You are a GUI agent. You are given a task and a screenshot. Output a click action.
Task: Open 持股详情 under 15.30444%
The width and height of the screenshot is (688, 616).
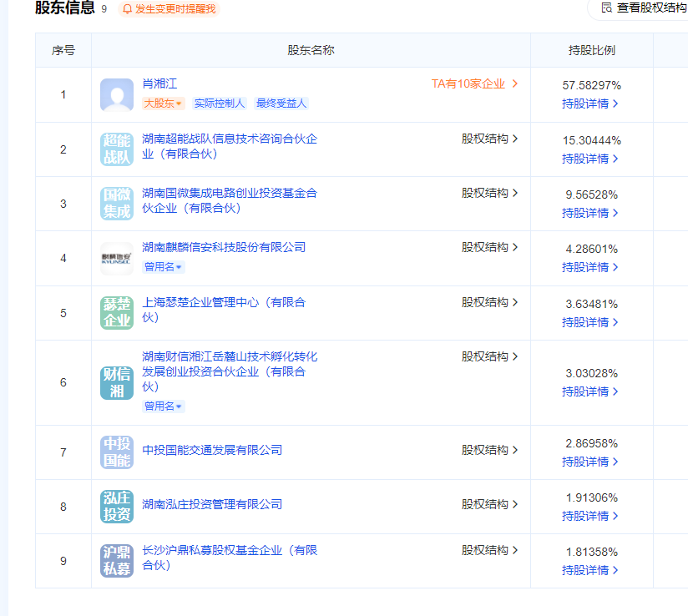pos(589,159)
